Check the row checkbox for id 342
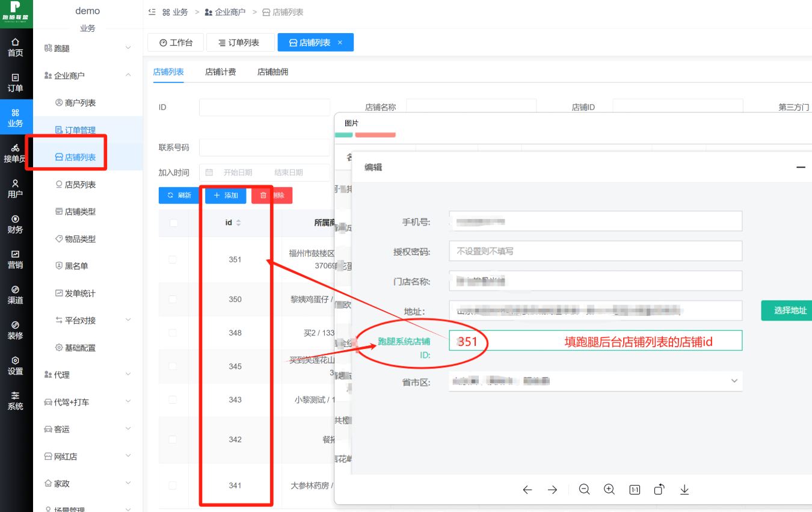This screenshot has height=512, width=812. 173,439
